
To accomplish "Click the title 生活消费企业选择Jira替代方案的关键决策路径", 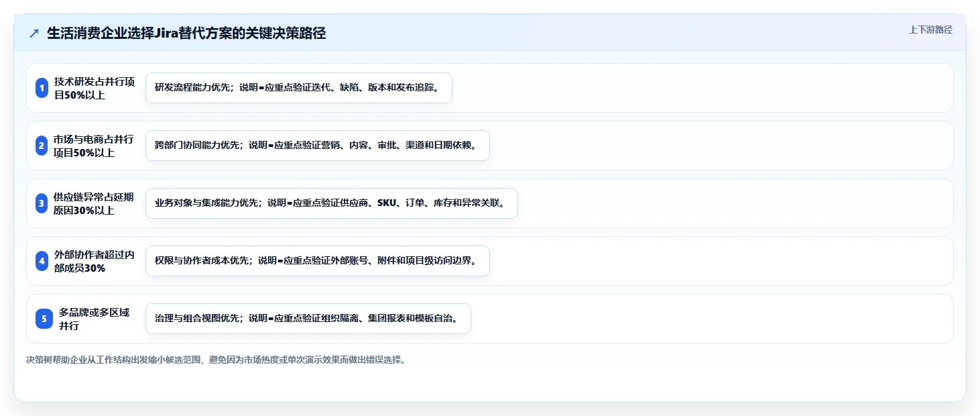I will [186, 34].
